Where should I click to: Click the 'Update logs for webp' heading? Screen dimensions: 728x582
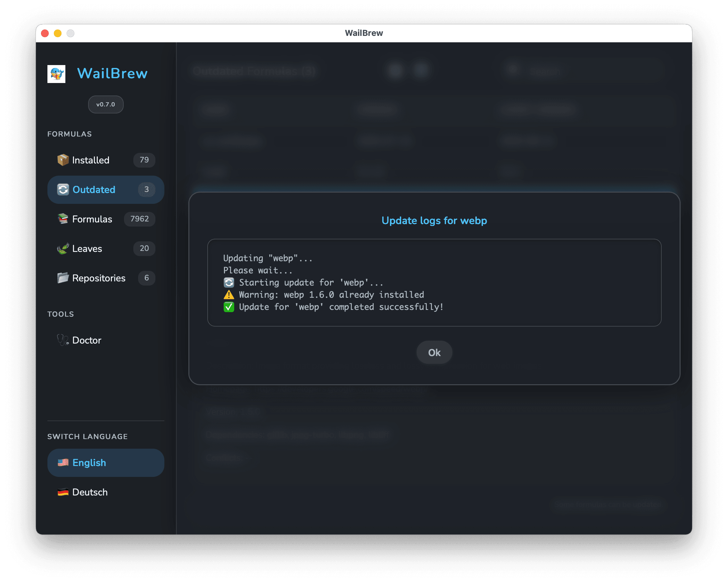[434, 220]
